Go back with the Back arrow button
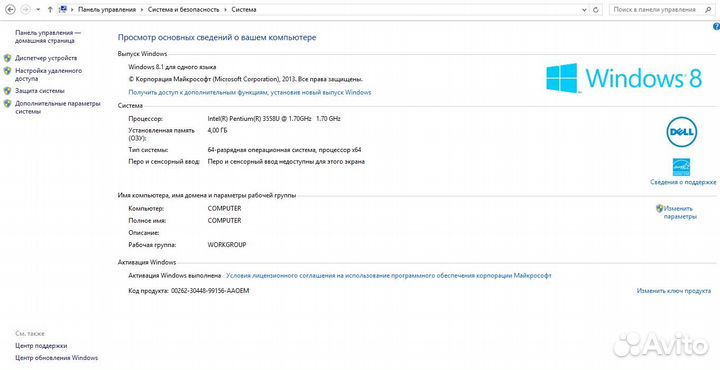 10,10
